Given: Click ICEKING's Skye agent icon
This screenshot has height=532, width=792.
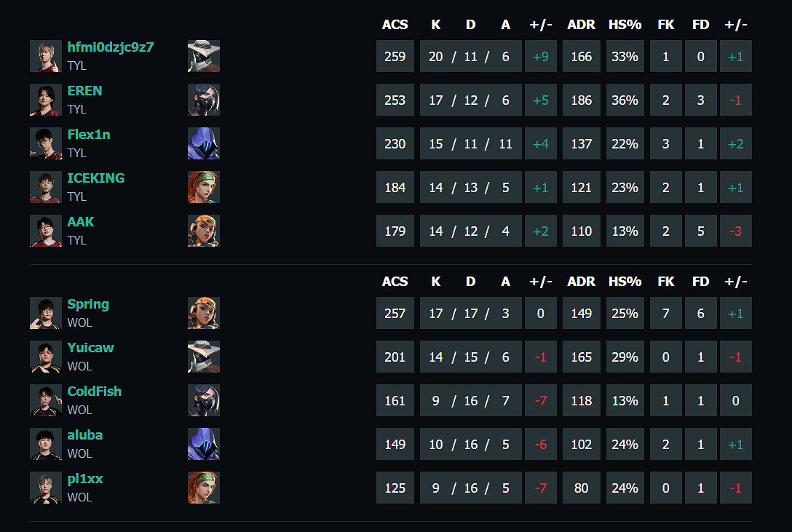Looking at the screenshot, I should tap(203, 187).
